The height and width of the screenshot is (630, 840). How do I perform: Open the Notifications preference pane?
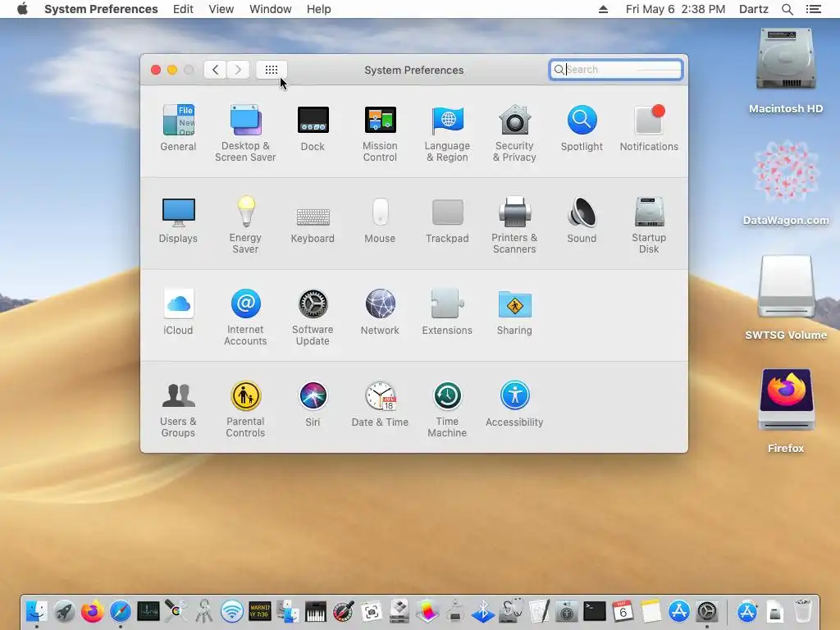coord(649,128)
